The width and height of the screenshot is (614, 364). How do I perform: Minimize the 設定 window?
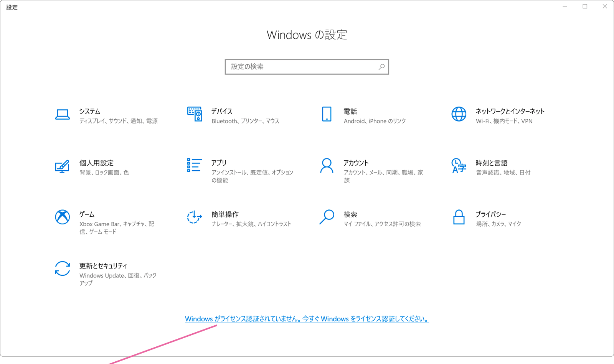point(565,7)
